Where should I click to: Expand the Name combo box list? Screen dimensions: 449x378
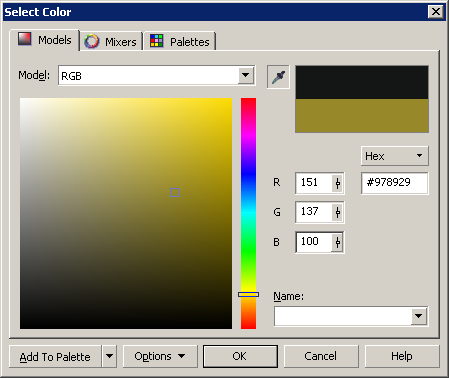coord(419,316)
